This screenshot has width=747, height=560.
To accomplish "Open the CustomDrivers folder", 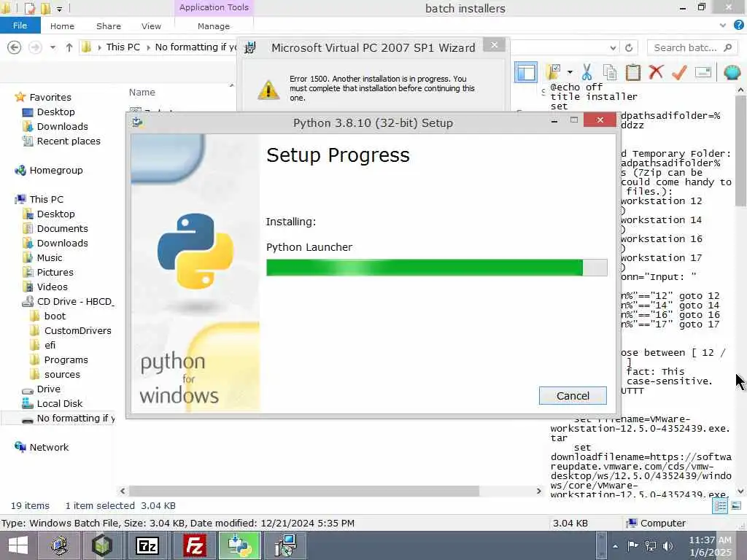I will pyautogui.click(x=77, y=330).
